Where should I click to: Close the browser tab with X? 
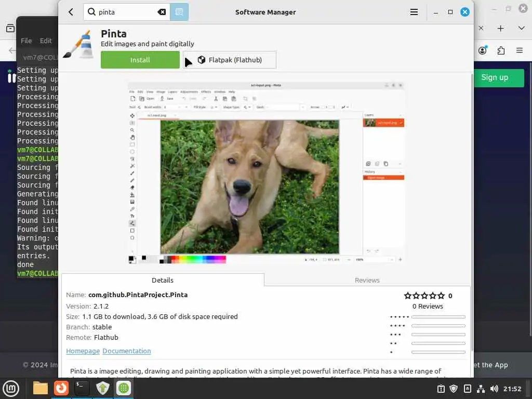coord(481,28)
